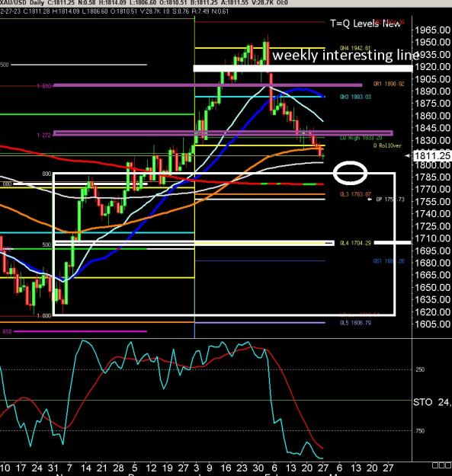The image size is (452, 476).
Task: Click the .250 stochastic level label
Action: 420,369
